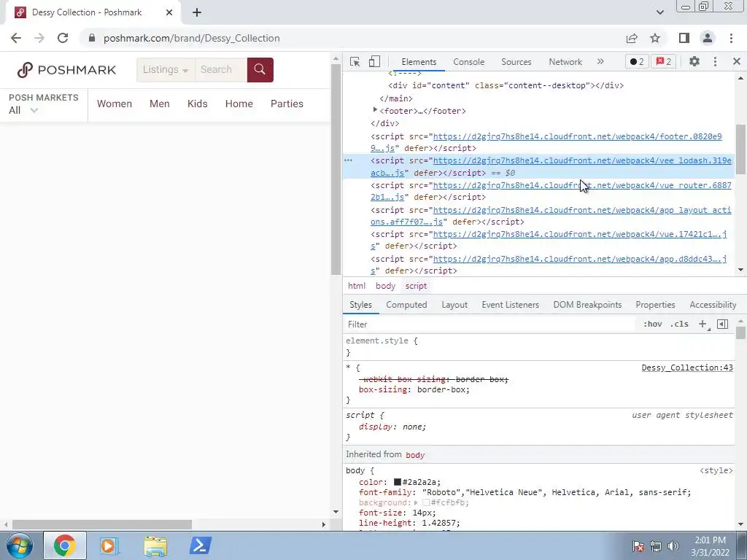Open the Layout tab
Screen dimensions: 747x560
(x=454, y=305)
